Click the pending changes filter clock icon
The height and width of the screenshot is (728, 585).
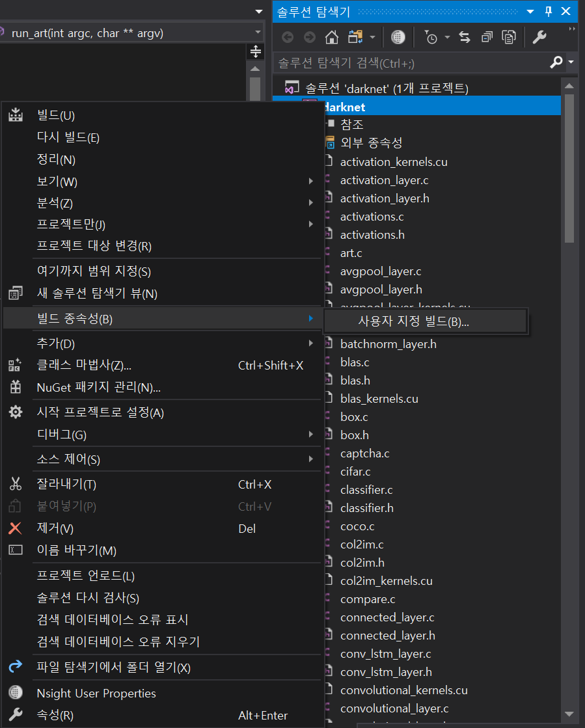click(431, 37)
